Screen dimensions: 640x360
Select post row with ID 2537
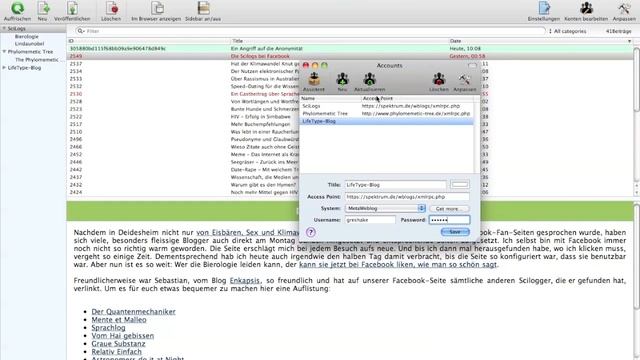pos(183,64)
